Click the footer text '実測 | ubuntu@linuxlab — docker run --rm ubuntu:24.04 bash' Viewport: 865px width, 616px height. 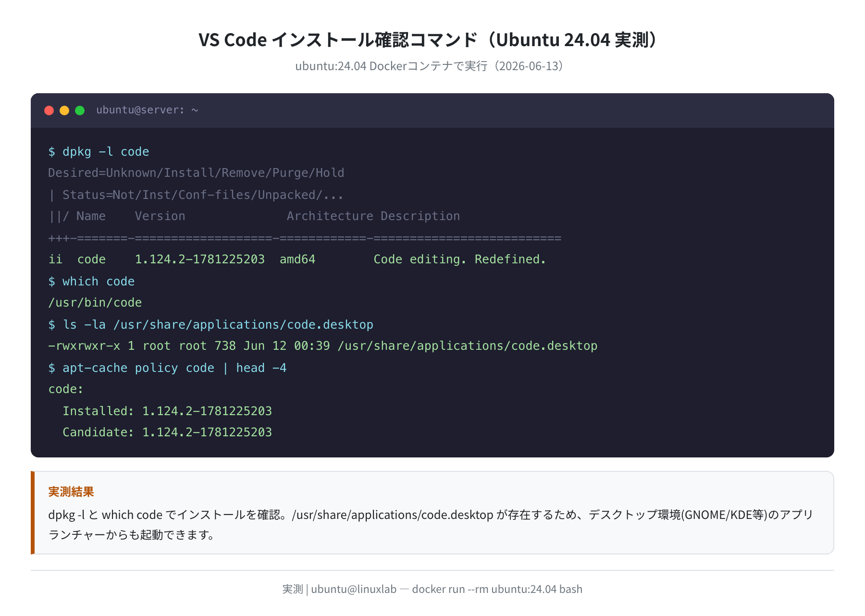tap(432, 589)
